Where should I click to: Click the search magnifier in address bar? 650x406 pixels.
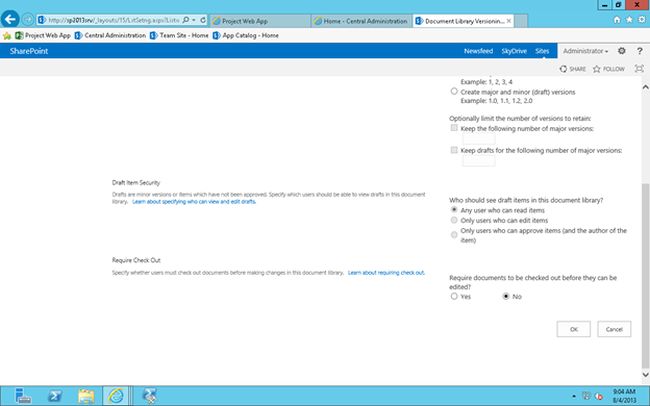(186, 20)
